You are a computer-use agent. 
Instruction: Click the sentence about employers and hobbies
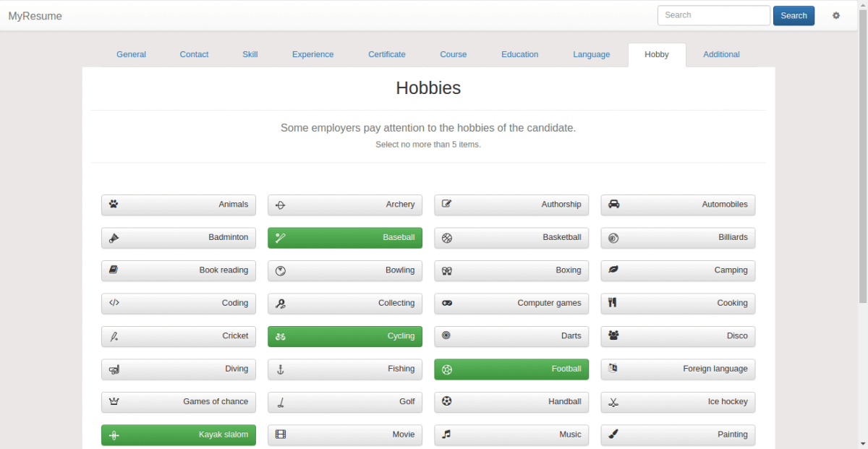pyautogui.click(x=428, y=128)
